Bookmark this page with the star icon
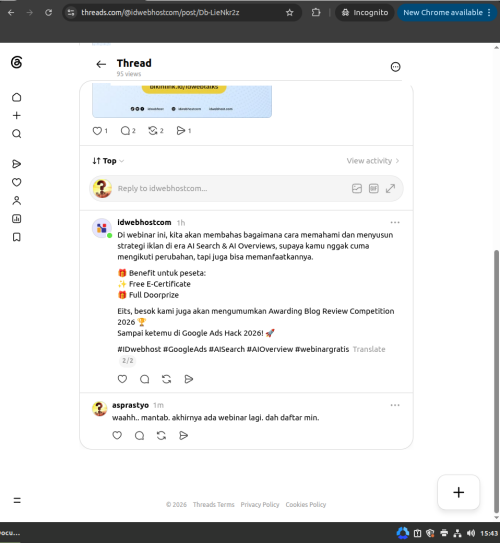The height and width of the screenshot is (543, 500). (x=289, y=13)
